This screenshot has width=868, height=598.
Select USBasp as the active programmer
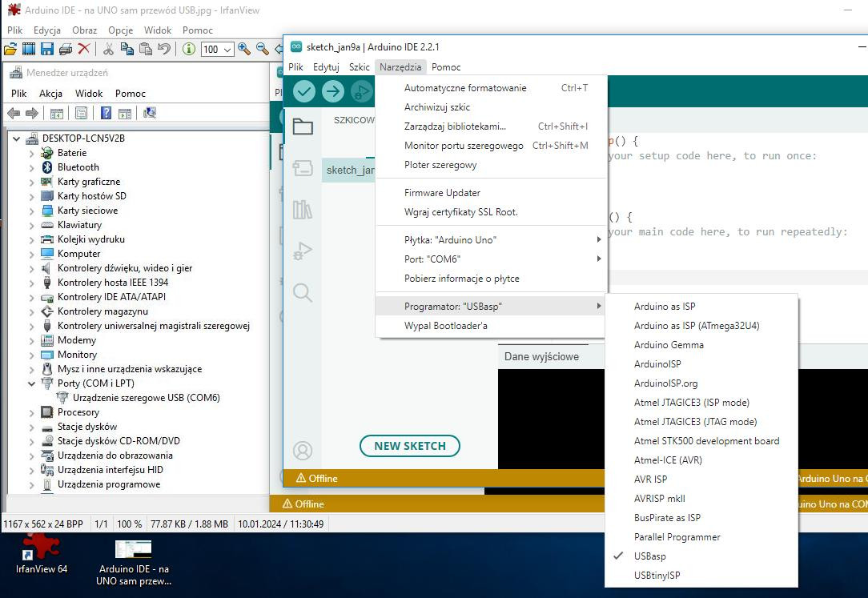pos(649,556)
